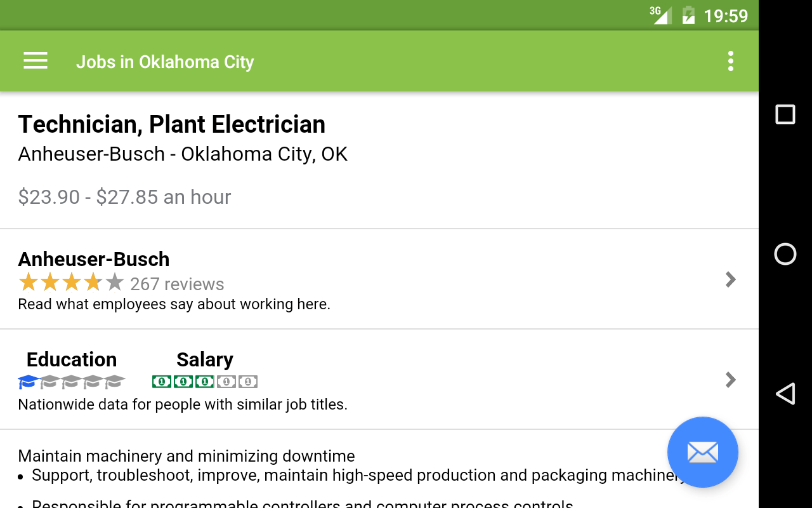Select the Education heading

[72, 359]
